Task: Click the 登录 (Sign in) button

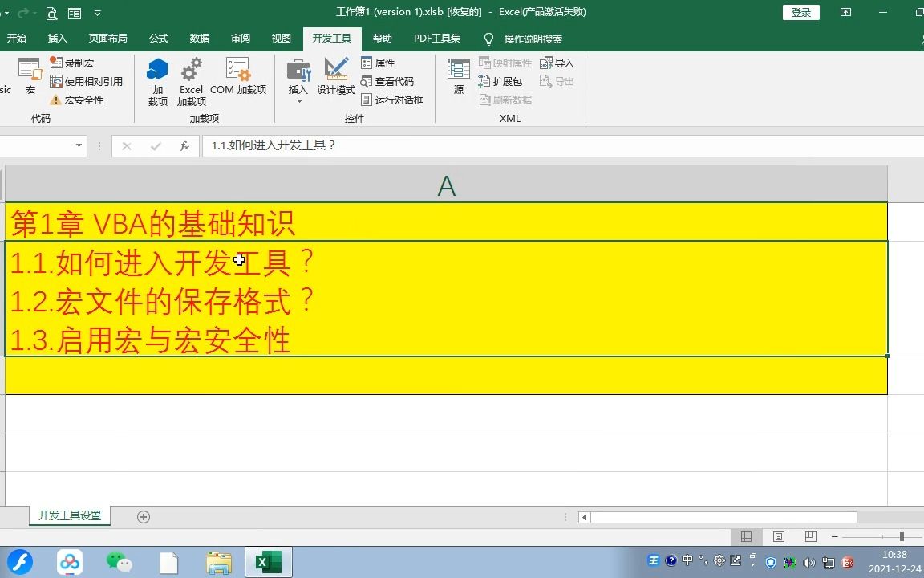Action: click(x=800, y=12)
